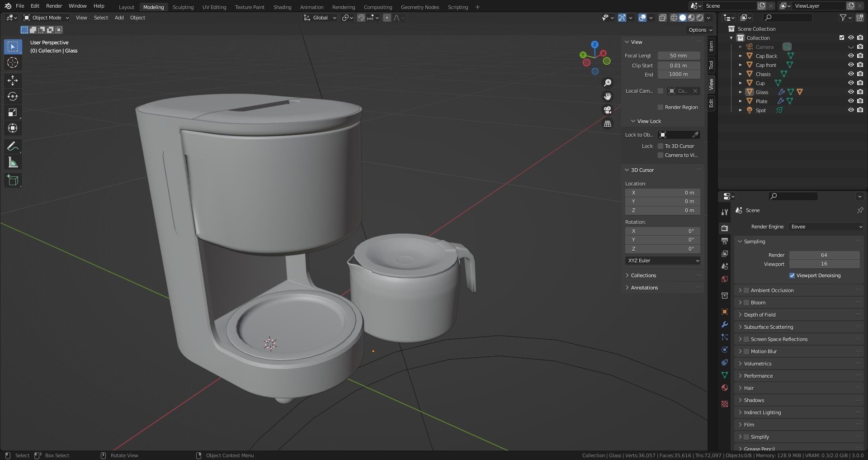Enable the Bloom checkbox
The height and width of the screenshot is (460, 868).
tap(746, 303)
